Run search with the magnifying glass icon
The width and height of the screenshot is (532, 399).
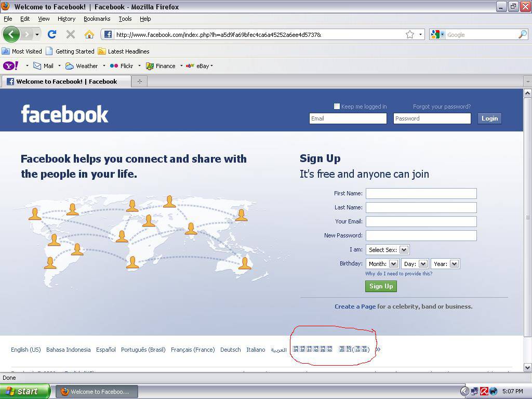[523, 34]
